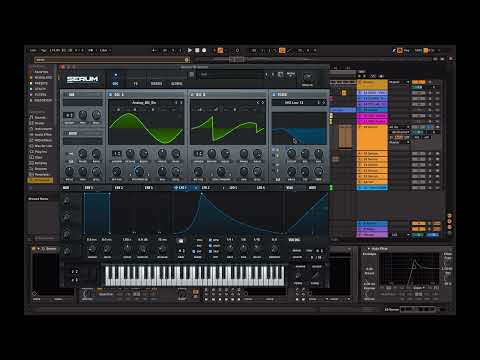The width and height of the screenshot is (480, 360).
Task: Click the Bitwig filter device frequency graph
Action: 411,269
